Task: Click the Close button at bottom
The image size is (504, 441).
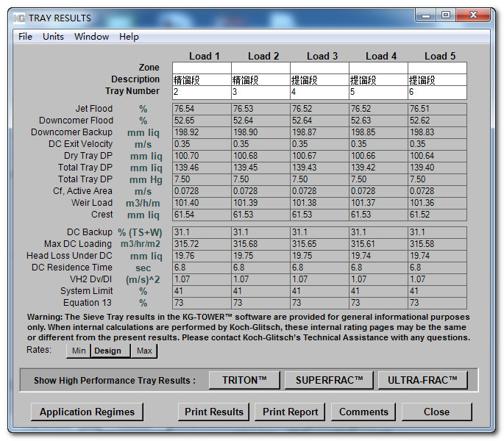Action: click(437, 412)
